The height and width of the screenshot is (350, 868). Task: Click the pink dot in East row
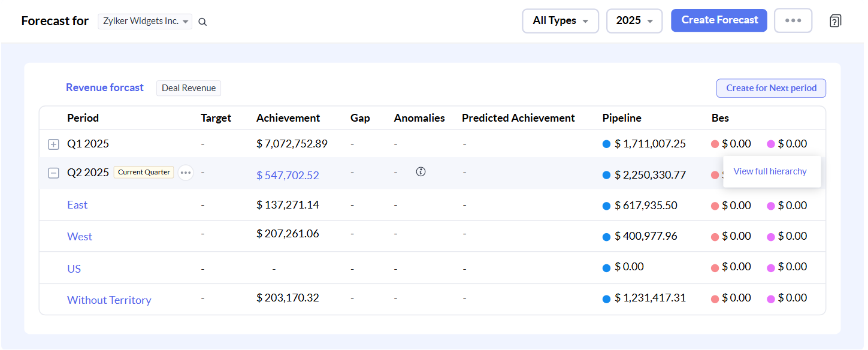click(771, 206)
